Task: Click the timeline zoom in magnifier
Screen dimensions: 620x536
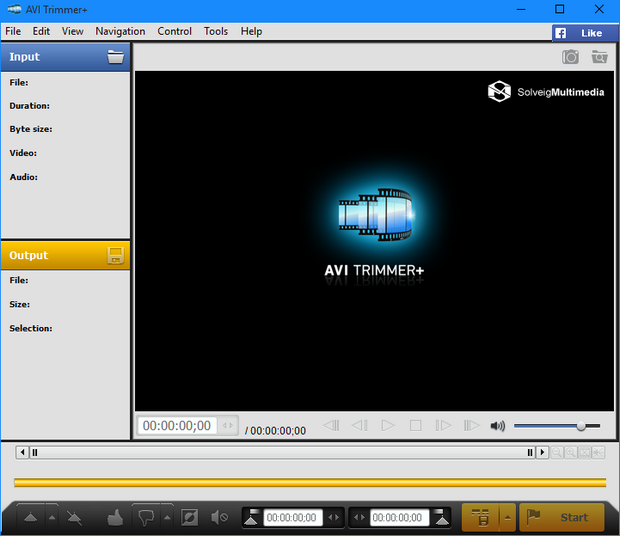Action: click(x=571, y=452)
